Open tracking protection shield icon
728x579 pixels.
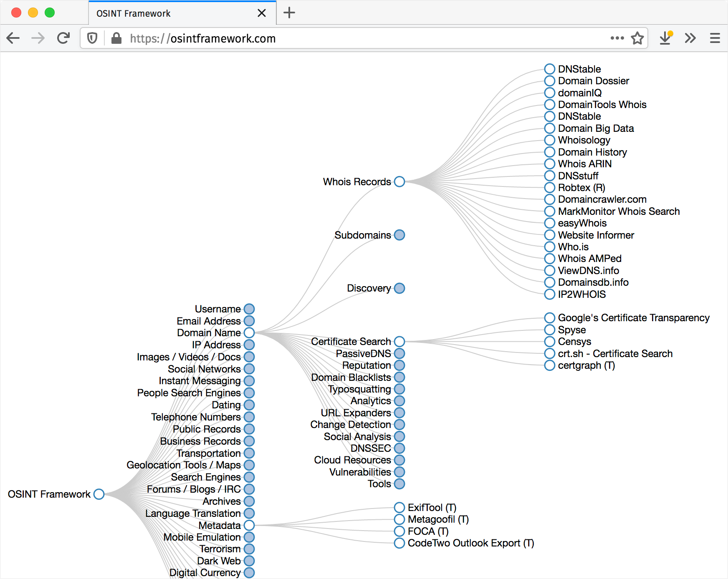(x=92, y=38)
